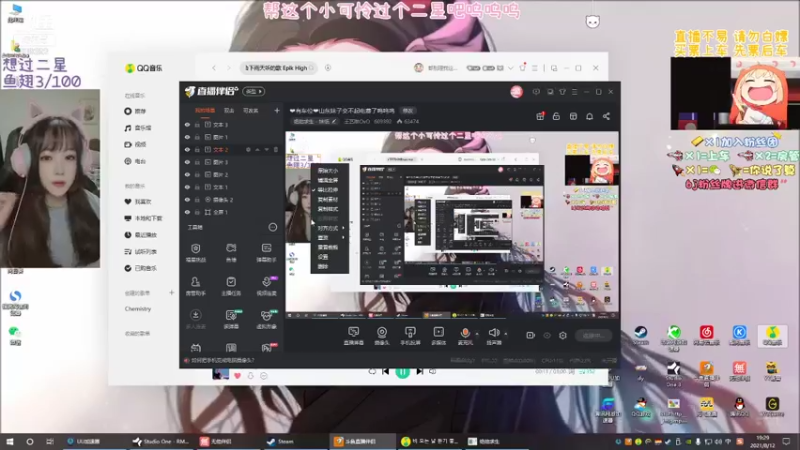Open the layout panel icon beside the bell
The width and height of the screenshot is (800, 450).
(x=573, y=116)
